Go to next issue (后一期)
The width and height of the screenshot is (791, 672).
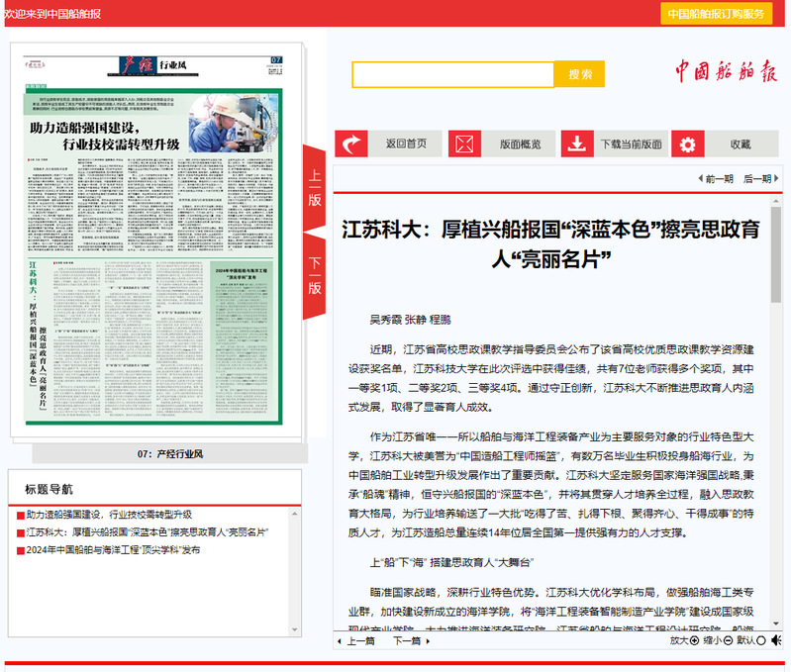756,179
